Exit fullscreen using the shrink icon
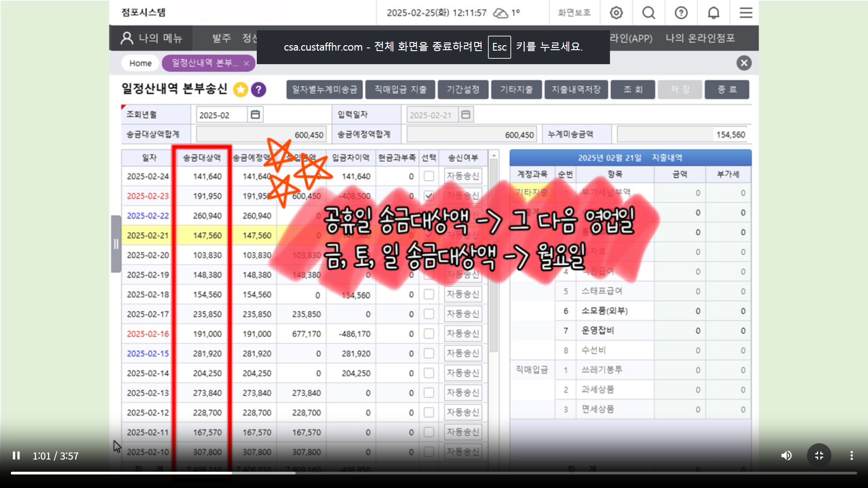Screen dimensions: 868x488 (819, 455)
